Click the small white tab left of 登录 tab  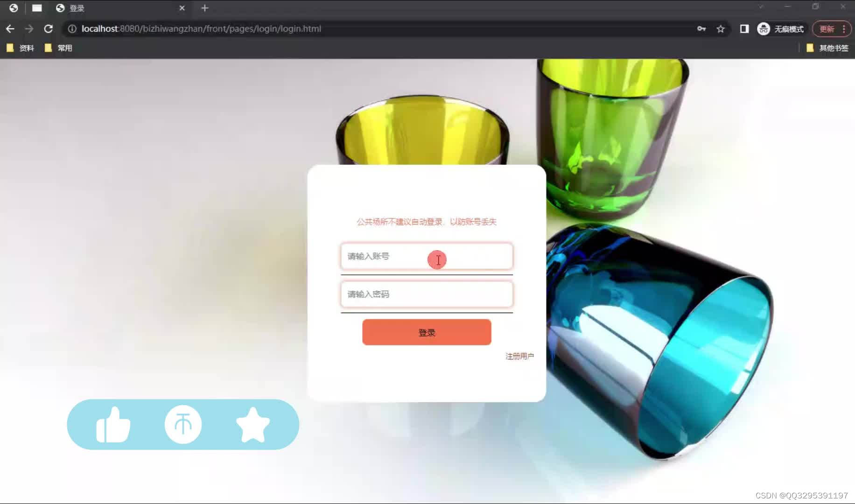pyautogui.click(x=37, y=8)
